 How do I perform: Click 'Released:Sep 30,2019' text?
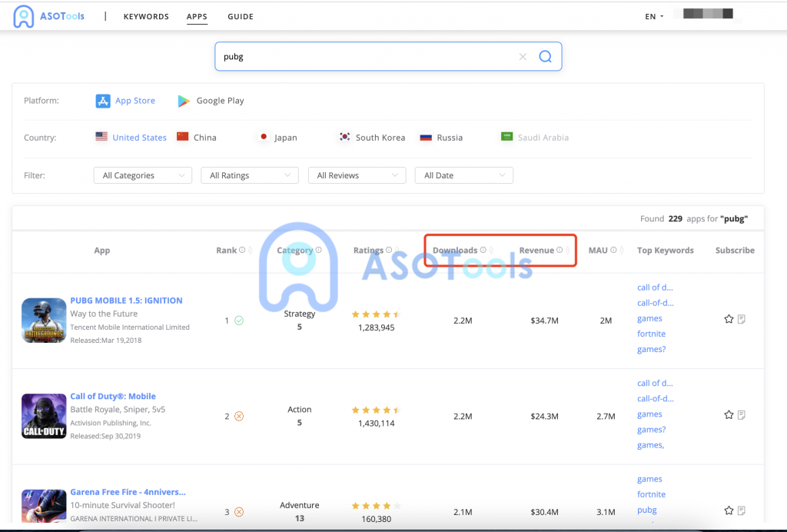[105, 436]
